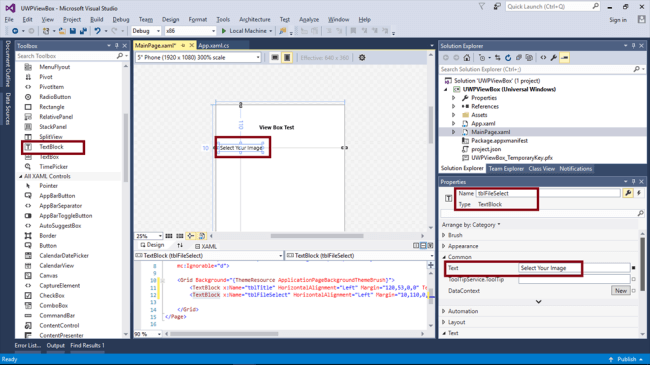650x365 pixels.
Task: Collapse the All XAML Controls group
Action: (x=21, y=176)
